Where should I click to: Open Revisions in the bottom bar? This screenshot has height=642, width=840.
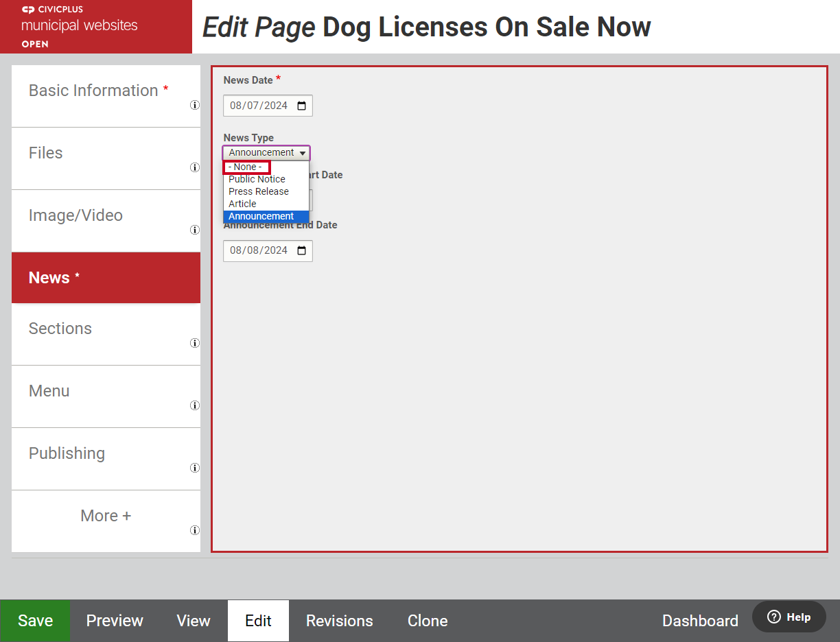(340, 621)
